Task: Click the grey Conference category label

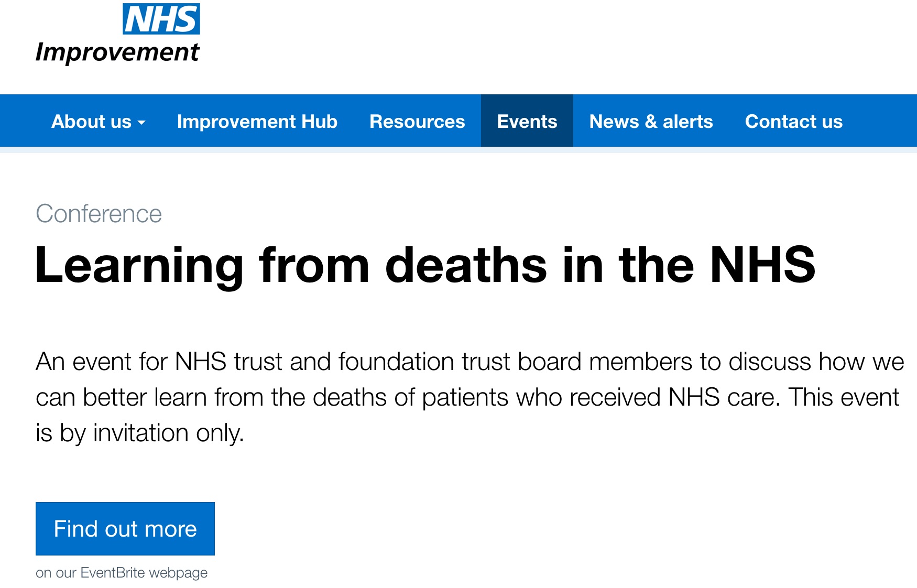Action: pos(99,214)
